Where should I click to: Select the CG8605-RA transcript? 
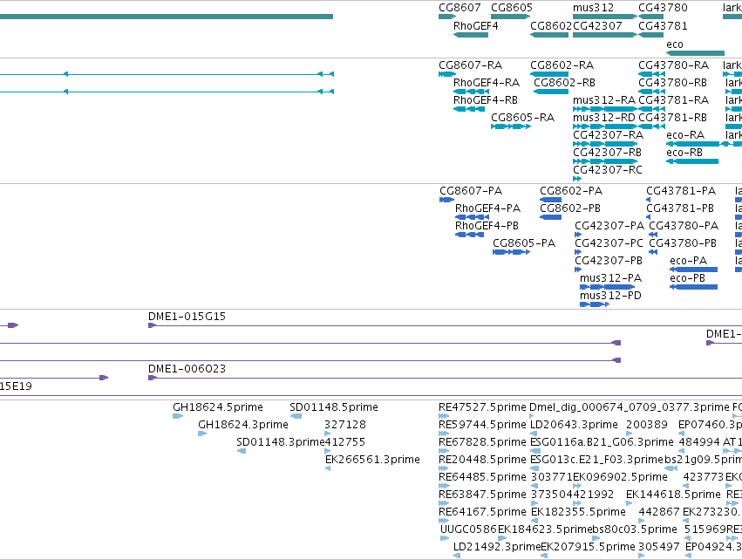511,126
